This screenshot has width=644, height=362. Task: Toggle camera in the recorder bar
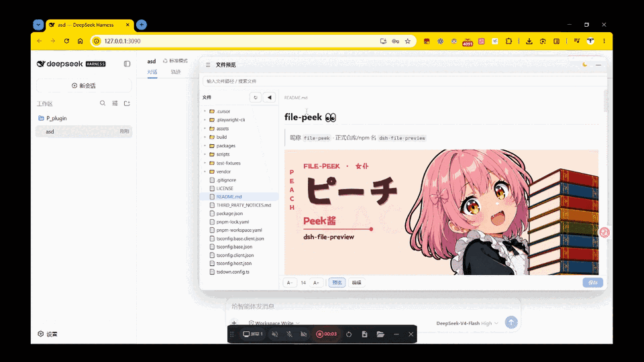[x=303, y=334]
